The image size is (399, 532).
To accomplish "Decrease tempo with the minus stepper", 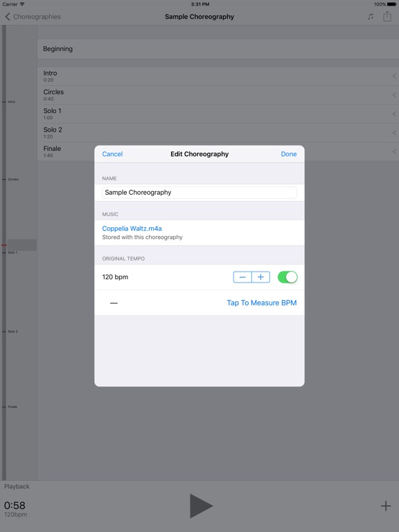I will pyautogui.click(x=242, y=277).
